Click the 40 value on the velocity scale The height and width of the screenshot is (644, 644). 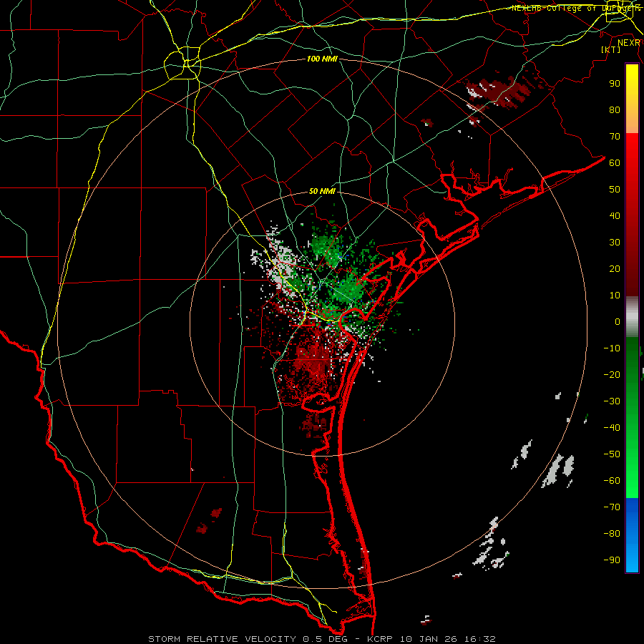pyautogui.click(x=615, y=215)
